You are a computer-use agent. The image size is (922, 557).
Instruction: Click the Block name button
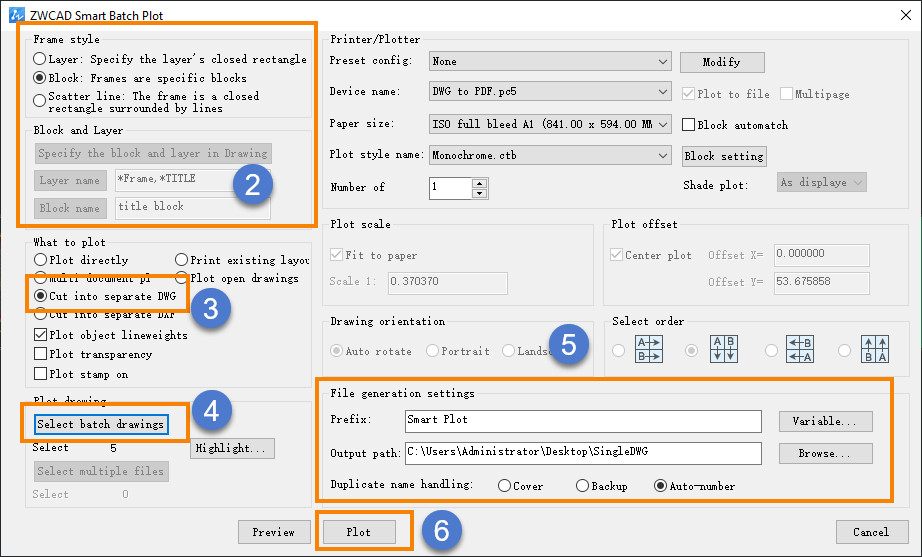coord(70,208)
